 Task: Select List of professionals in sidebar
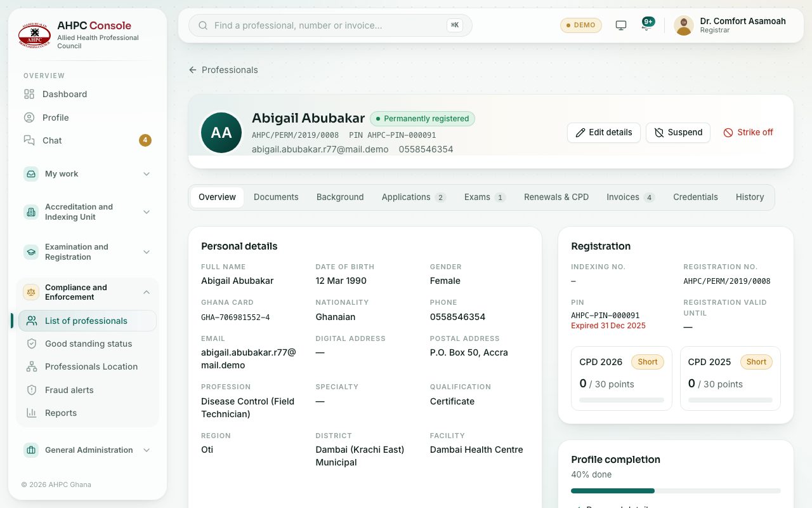point(87,321)
